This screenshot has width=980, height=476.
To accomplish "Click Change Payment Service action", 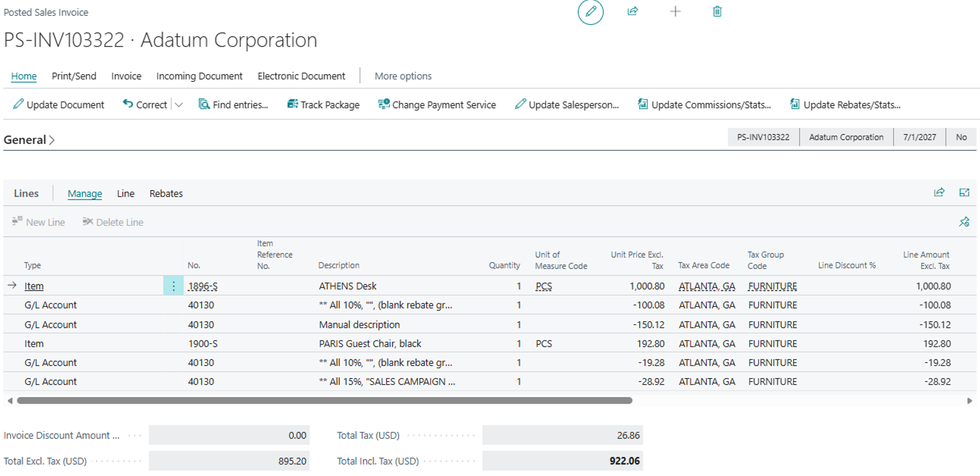I will pos(437,105).
